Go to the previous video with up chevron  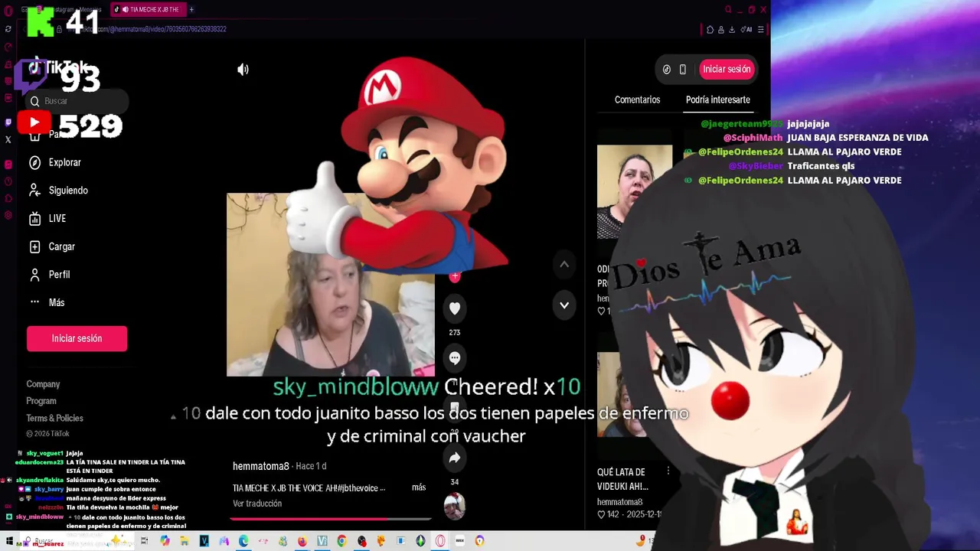(564, 265)
